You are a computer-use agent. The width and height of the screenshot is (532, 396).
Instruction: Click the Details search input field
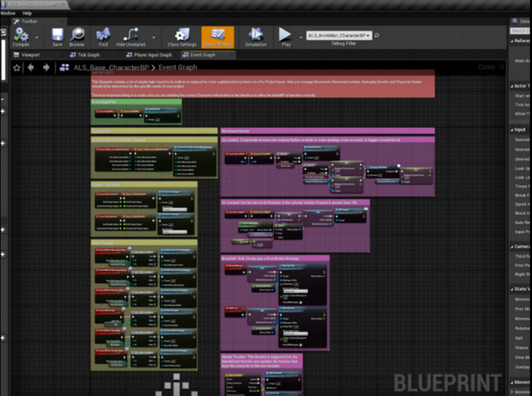pyautogui.click(x=521, y=31)
